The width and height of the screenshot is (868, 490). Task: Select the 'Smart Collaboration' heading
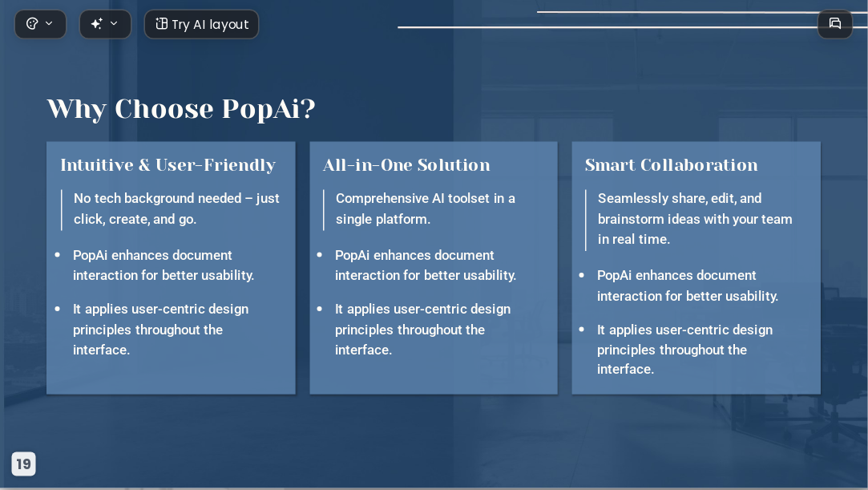click(x=671, y=165)
